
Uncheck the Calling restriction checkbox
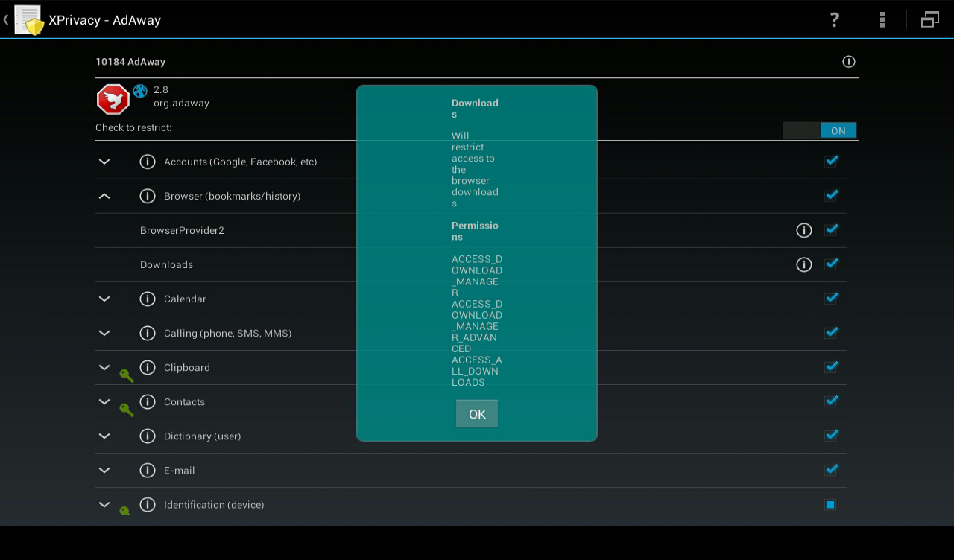(831, 332)
